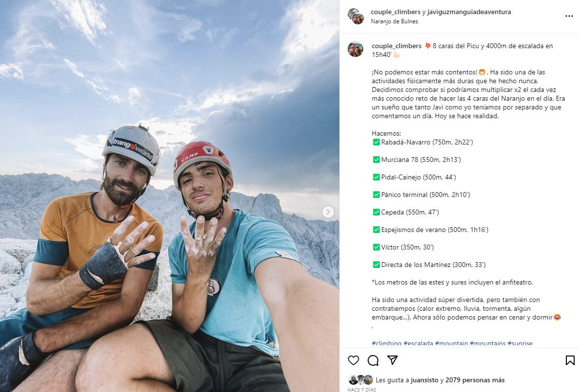Open Naranjo de Bulnes location
Image resolution: width=579 pixels, height=392 pixels.
click(x=394, y=21)
